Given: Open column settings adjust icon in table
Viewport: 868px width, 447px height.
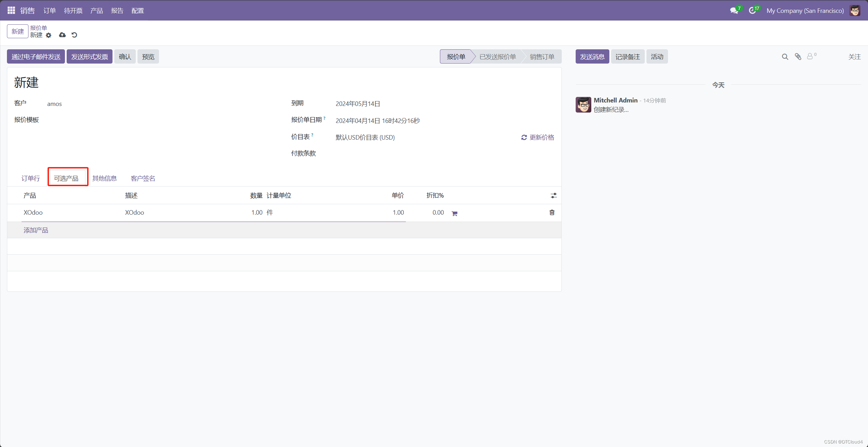Looking at the screenshot, I should 553,196.
